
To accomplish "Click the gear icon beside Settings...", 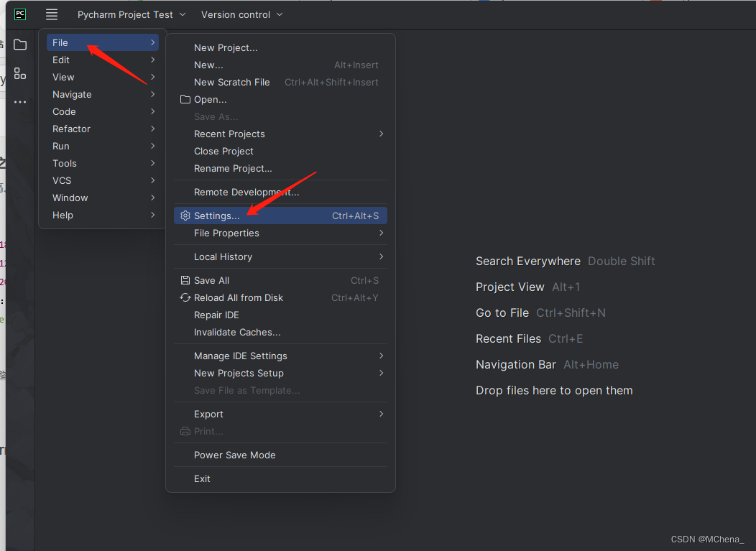I will click(185, 216).
